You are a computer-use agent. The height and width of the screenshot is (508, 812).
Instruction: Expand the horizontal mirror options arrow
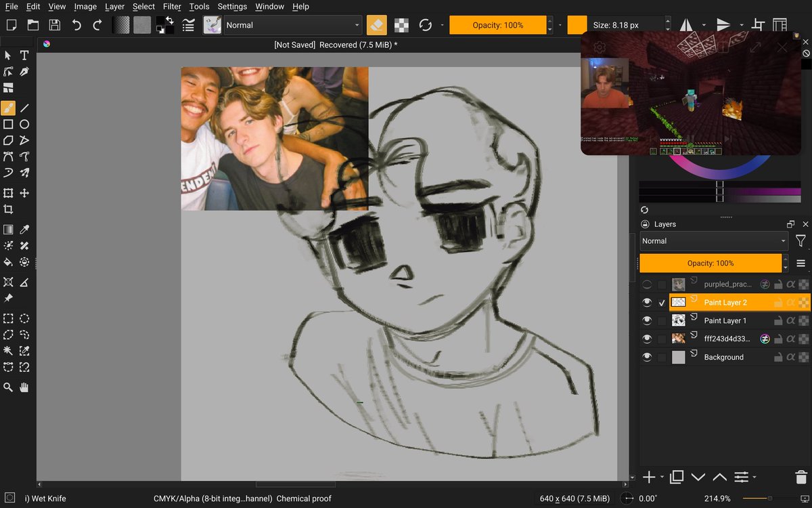click(705, 25)
